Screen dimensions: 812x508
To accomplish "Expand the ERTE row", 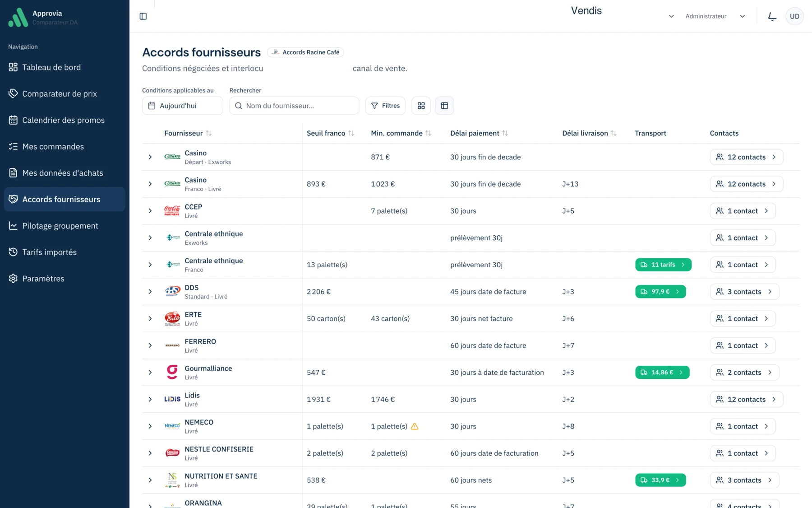I will click(150, 318).
